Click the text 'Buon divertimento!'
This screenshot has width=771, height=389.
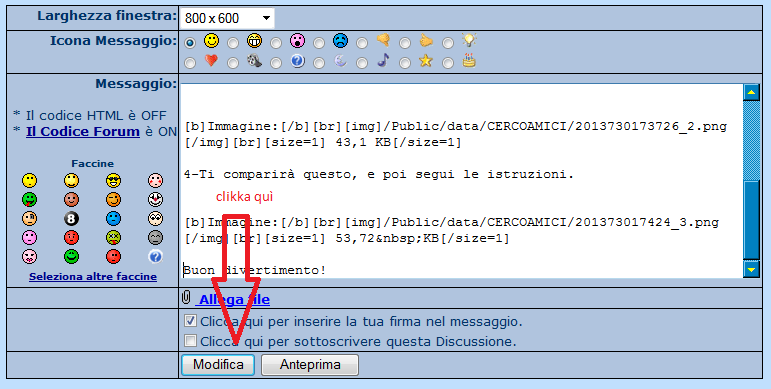pos(255,270)
